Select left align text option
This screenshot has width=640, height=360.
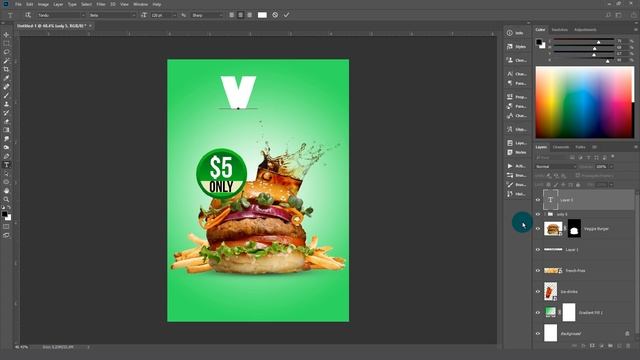(x=231, y=15)
